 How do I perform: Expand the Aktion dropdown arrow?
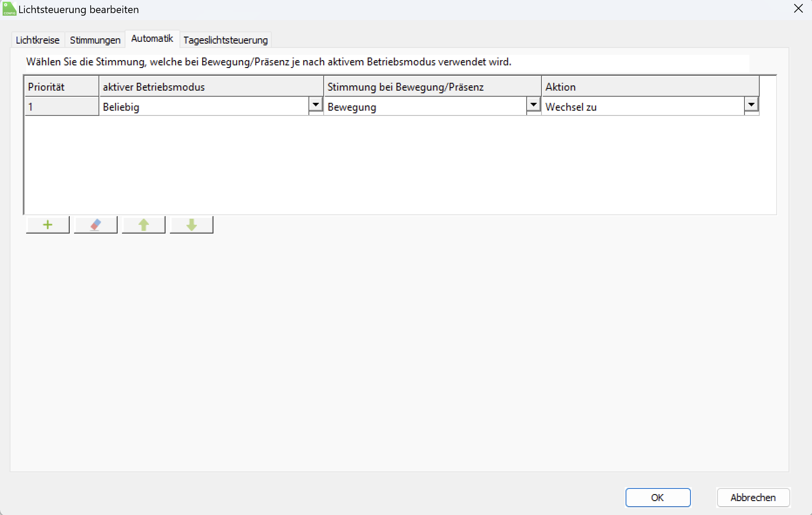click(751, 105)
